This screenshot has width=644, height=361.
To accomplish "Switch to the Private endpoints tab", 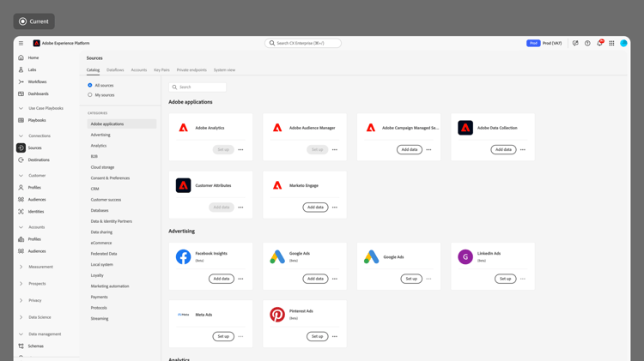I will (x=191, y=70).
